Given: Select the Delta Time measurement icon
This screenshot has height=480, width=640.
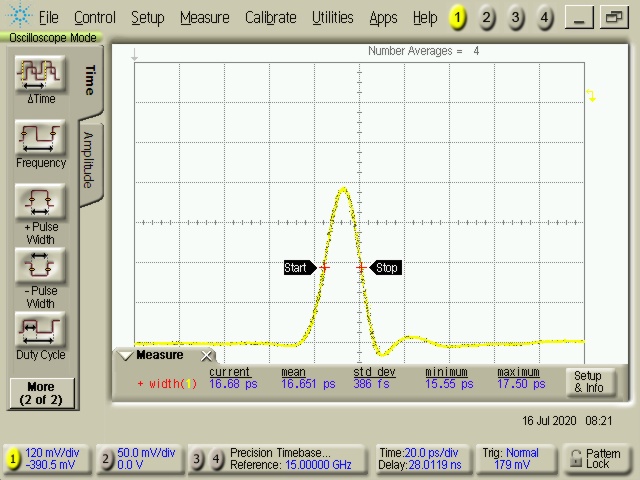Looking at the screenshot, I should pyautogui.click(x=41, y=76).
